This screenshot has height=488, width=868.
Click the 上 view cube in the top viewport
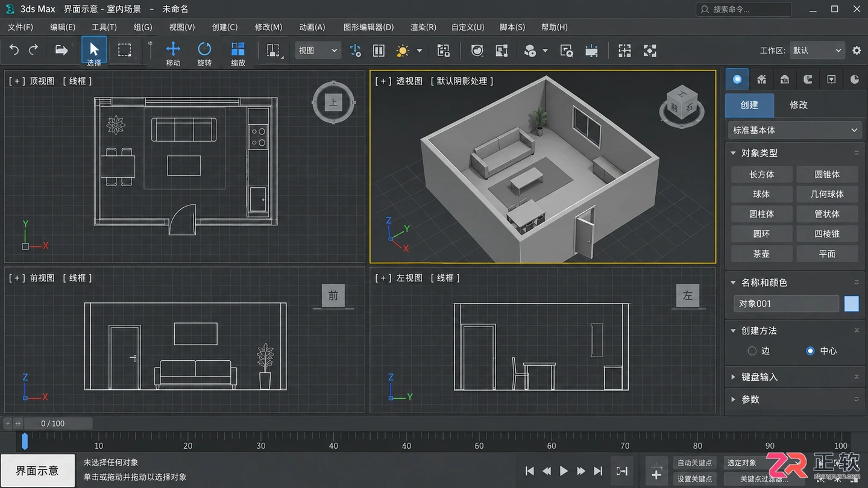pyautogui.click(x=333, y=102)
